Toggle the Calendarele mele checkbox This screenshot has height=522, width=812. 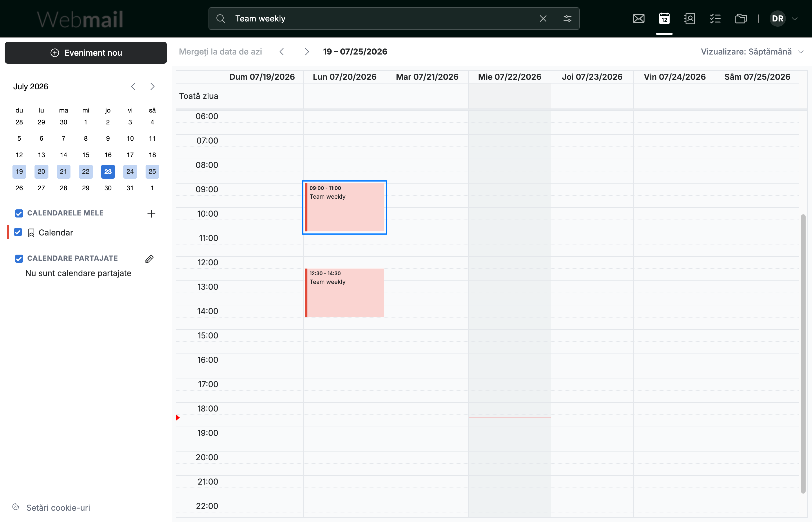click(19, 213)
